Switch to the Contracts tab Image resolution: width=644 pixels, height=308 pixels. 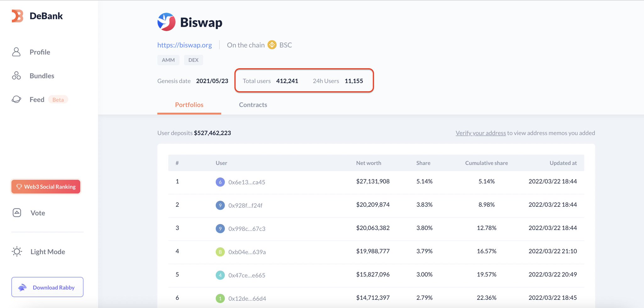coord(253,104)
